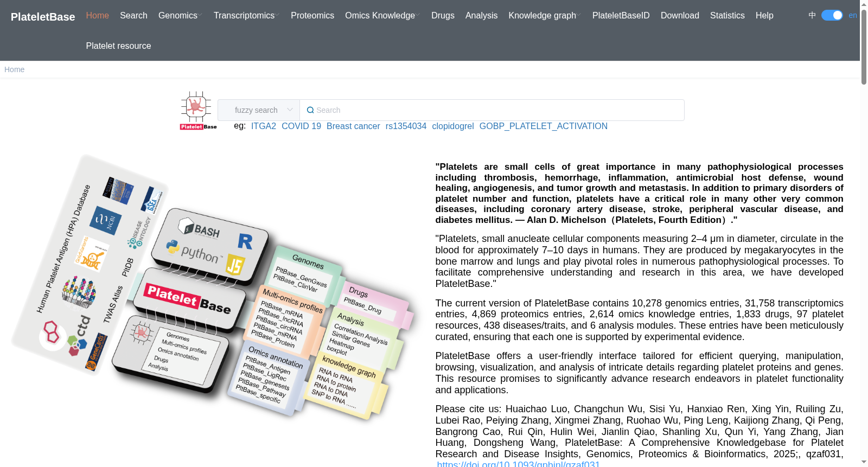Search the example COVID 19
This screenshot has width=868, height=467.
click(301, 126)
